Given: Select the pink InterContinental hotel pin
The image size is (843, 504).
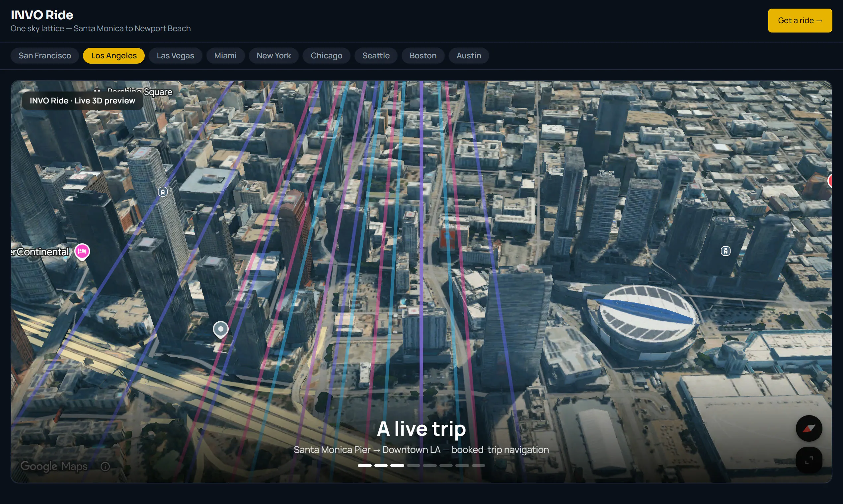Looking at the screenshot, I should (82, 252).
